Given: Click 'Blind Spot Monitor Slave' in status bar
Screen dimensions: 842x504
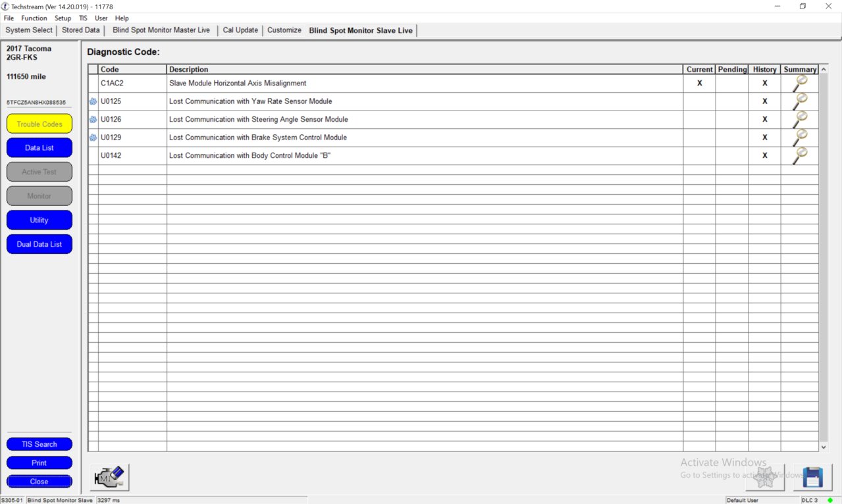Looking at the screenshot, I should [60, 500].
